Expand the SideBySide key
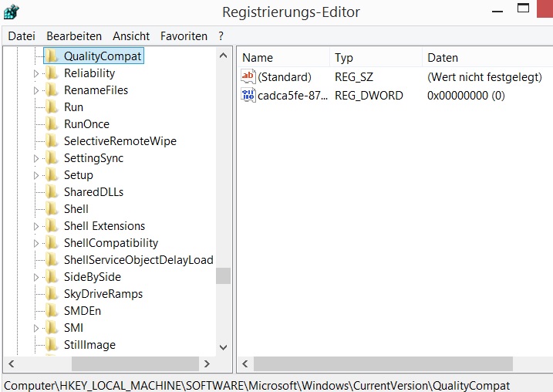553x392 pixels. click(36, 277)
